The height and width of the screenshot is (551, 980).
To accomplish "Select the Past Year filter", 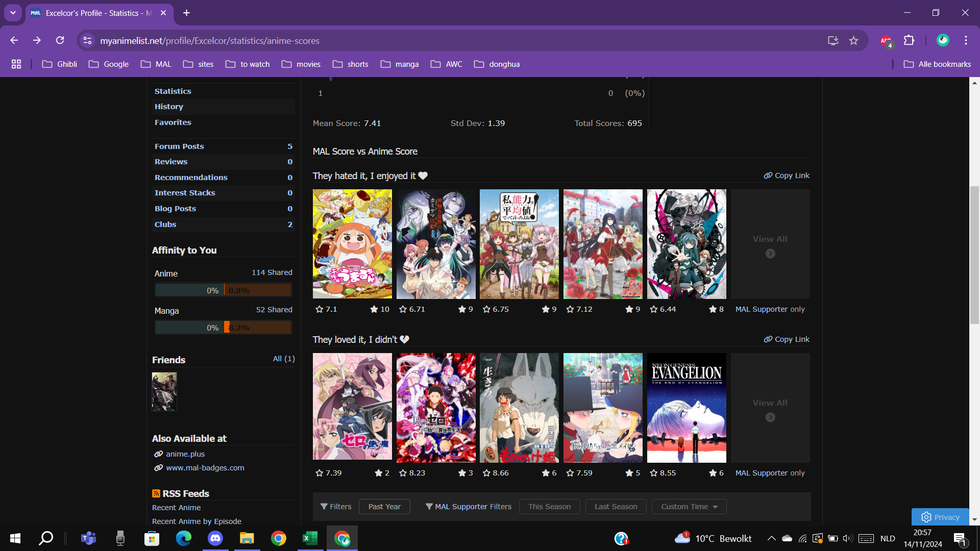I will click(384, 506).
